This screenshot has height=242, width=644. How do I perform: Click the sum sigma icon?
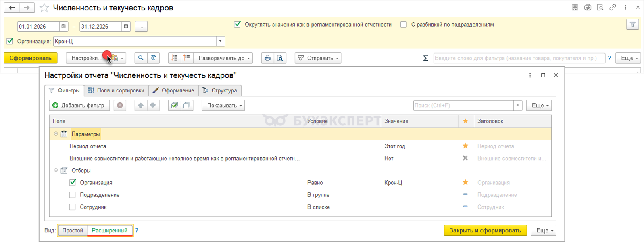[425, 58]
